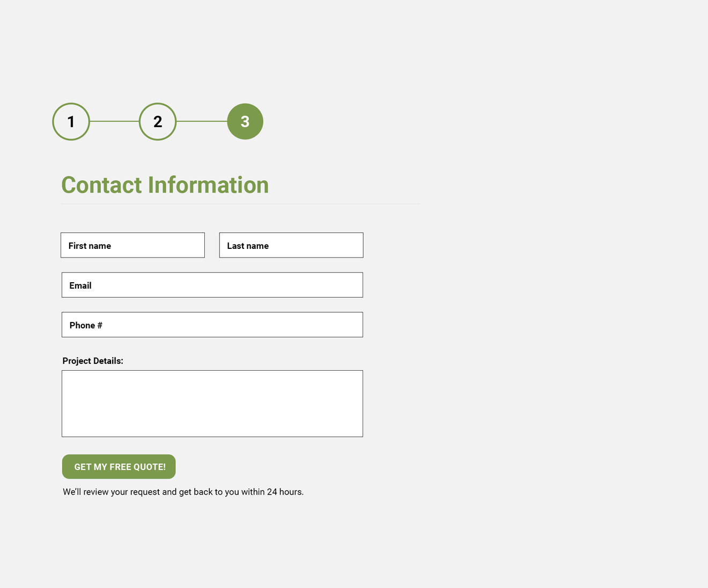Click the word "hours" ending the notice
Viewport: 708px width, 588px height.
pos(290,492)
